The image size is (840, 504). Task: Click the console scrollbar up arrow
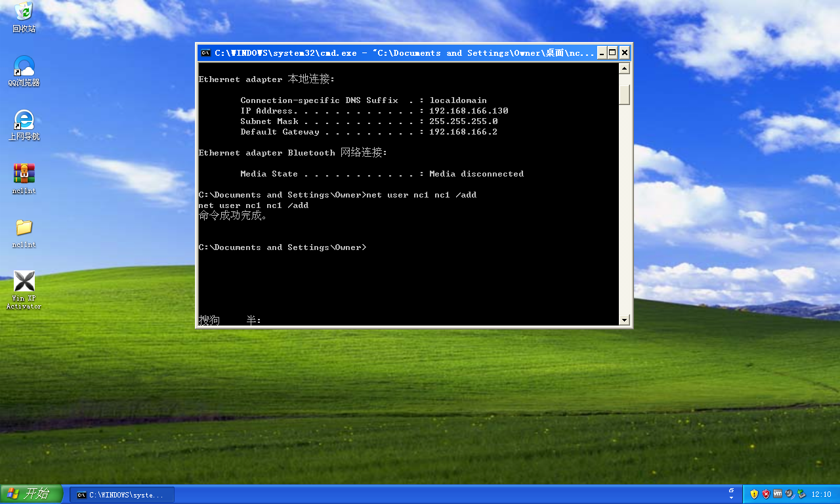624,68
